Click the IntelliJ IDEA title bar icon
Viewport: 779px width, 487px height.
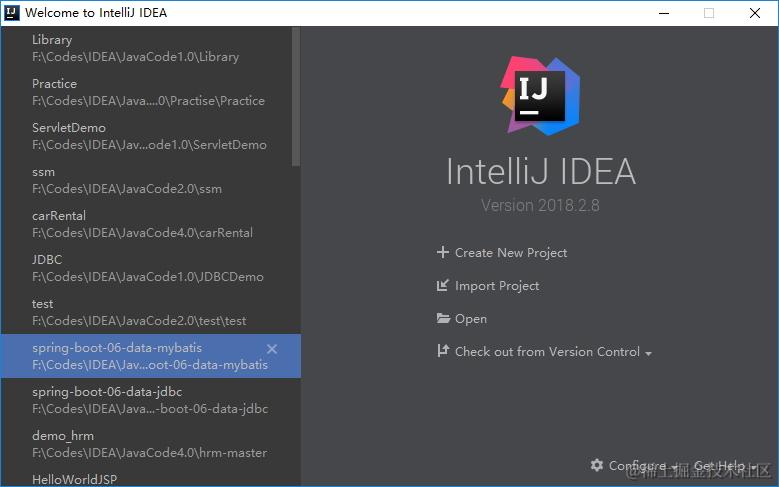[x=11, y=13]
